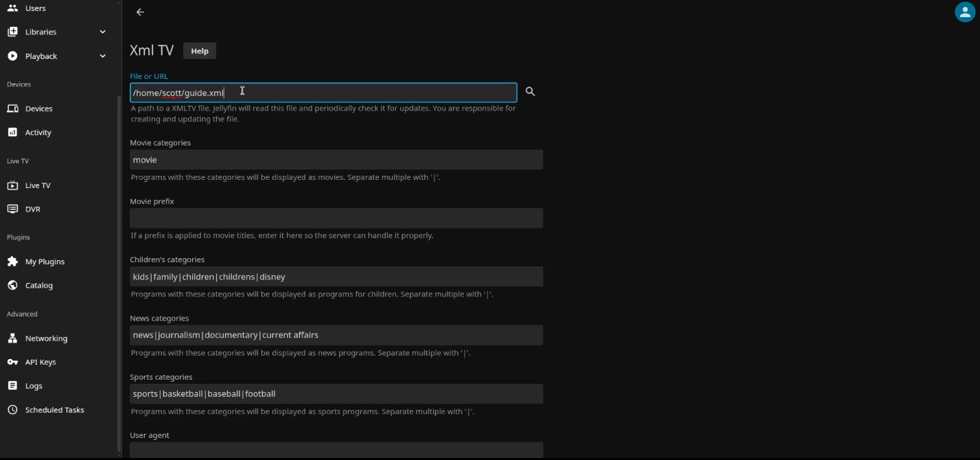Click the Libraries sidebar icon
The width and height of the screenshot is (980, 460).
tap(12, 32)
